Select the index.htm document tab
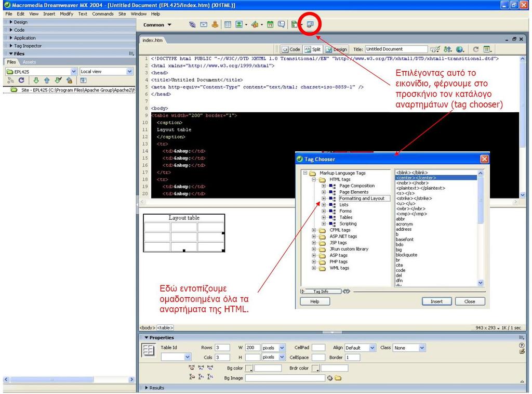 coord(152,40)
